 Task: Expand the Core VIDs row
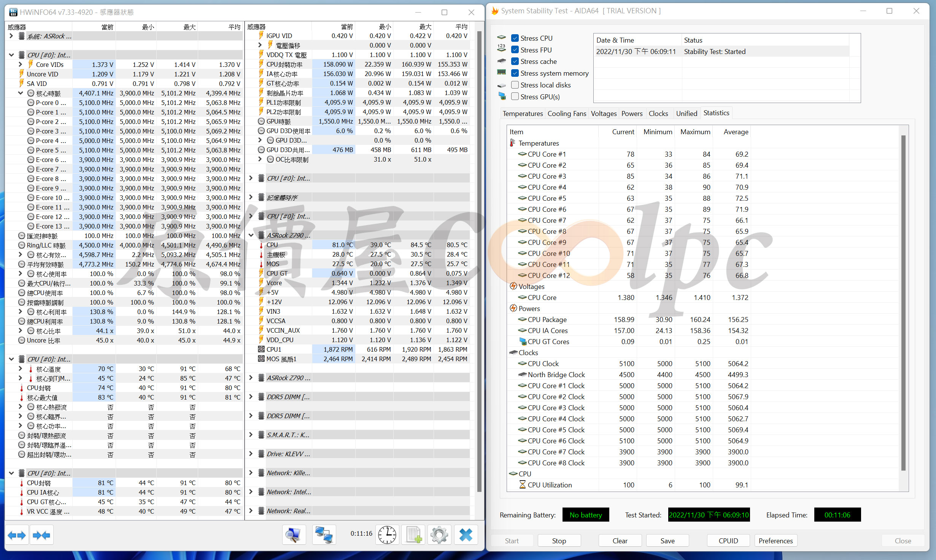(x=21, y=65)
